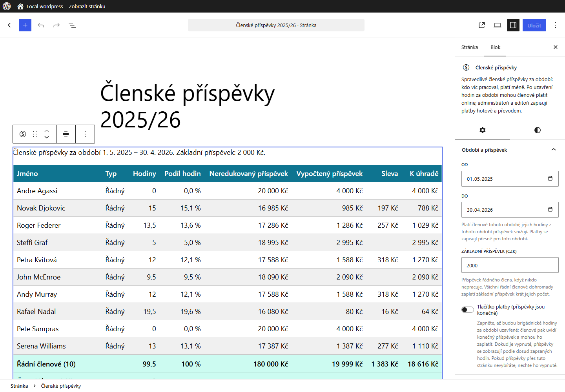Enable the Tlačítko platby toggle
This screenshot has width=565, height=392.
468,310
